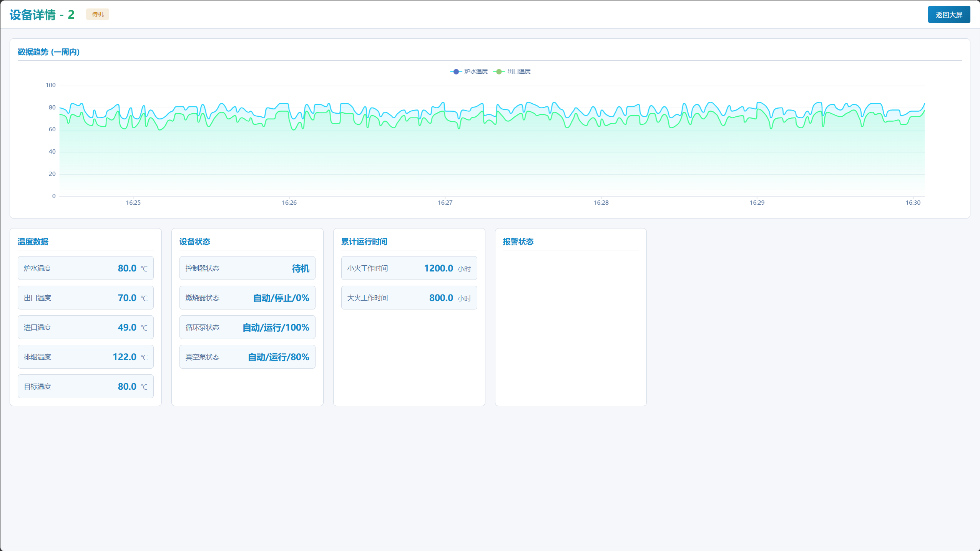The height and width of the screenshot is (551, 980).
Task: Click the 排烟温度 122.0 reading row
Action: coord(85,357)
